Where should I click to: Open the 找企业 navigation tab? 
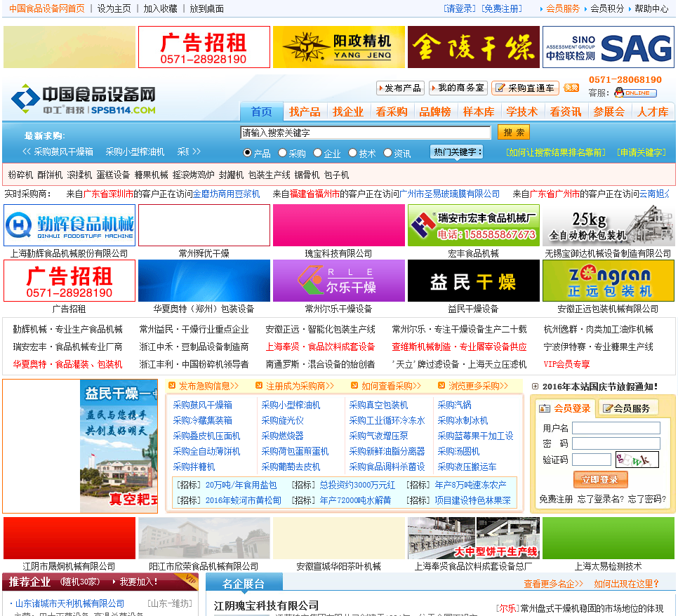pos(348,112)
